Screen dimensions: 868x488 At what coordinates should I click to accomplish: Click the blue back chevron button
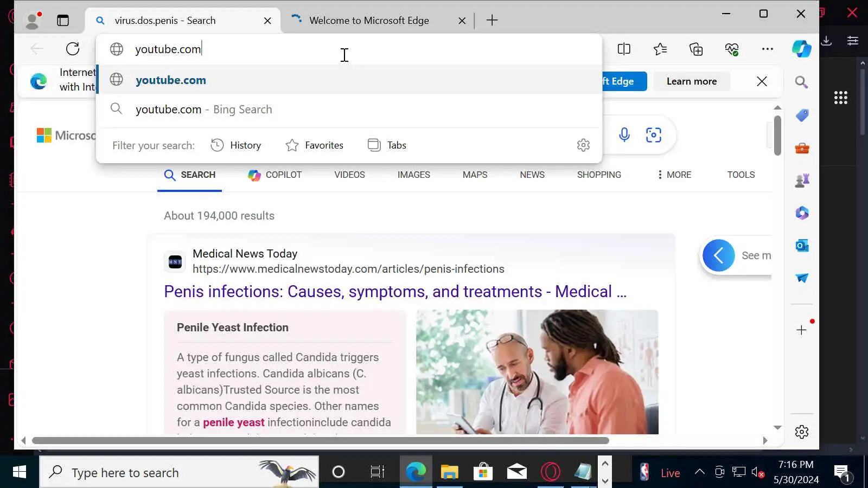point(718,255)
